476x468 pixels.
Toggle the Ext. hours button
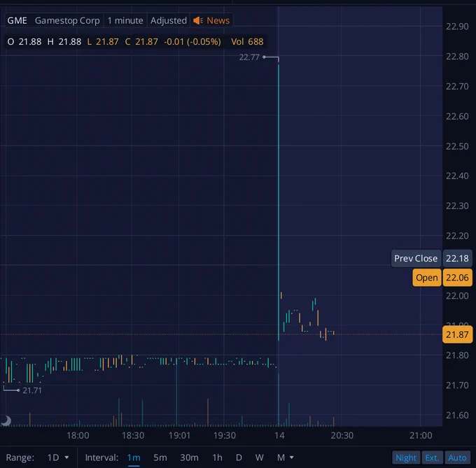(x=432, y=458)
